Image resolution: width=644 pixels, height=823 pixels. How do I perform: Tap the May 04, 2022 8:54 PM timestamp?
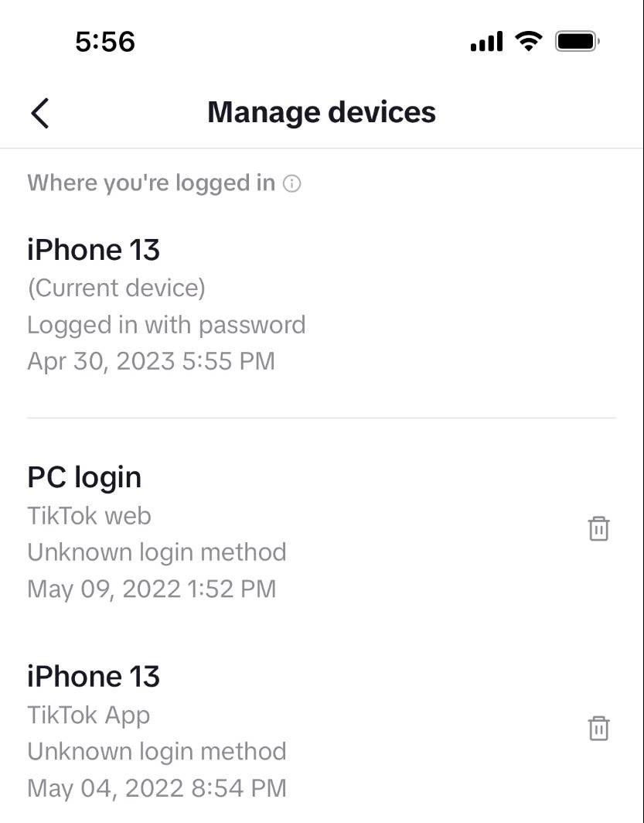click(x=156, y=788)
